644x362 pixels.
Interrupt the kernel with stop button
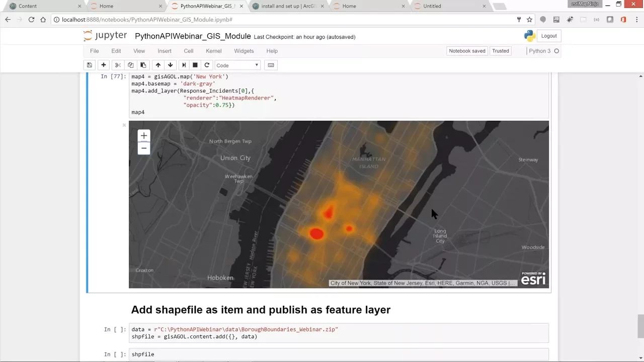[x=195, y=65]
